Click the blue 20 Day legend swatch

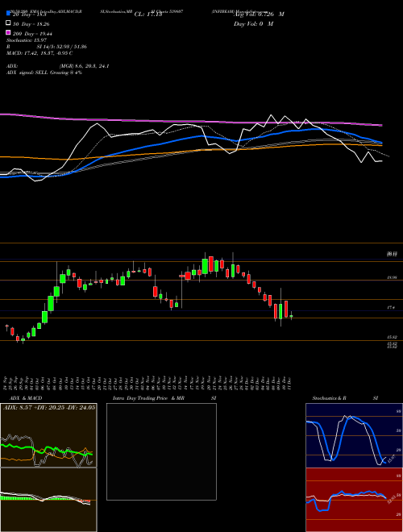[x=8, y=14]
